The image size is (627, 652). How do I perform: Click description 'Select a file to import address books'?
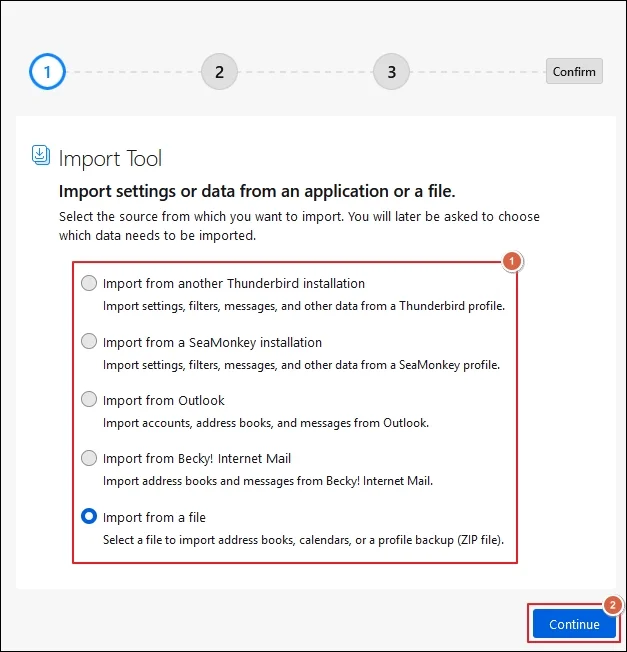pos(303,540)
